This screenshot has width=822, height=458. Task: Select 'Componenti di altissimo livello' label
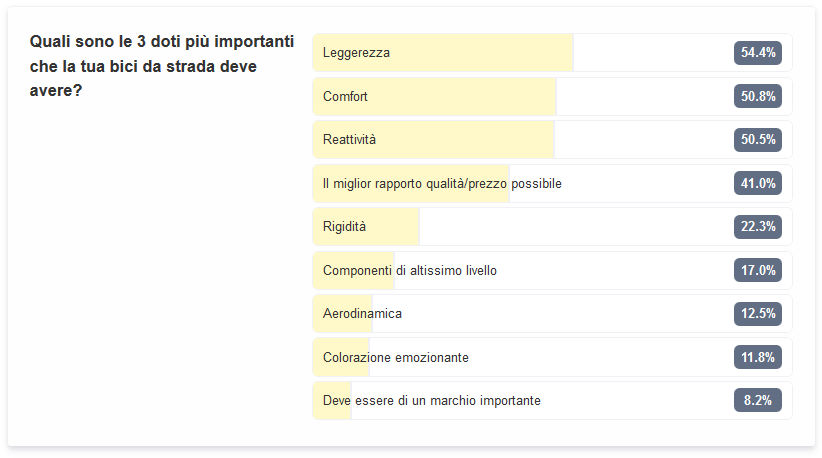[x=409, y=271]
